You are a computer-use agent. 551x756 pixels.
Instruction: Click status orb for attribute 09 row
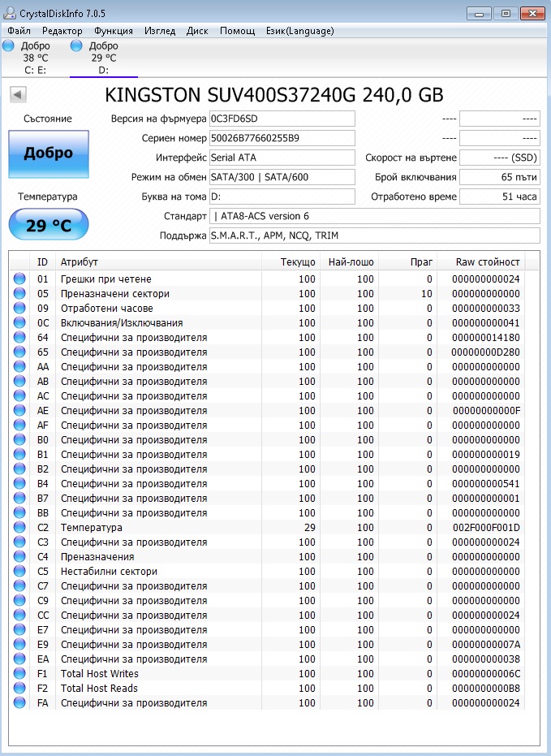tap(19, 308)
